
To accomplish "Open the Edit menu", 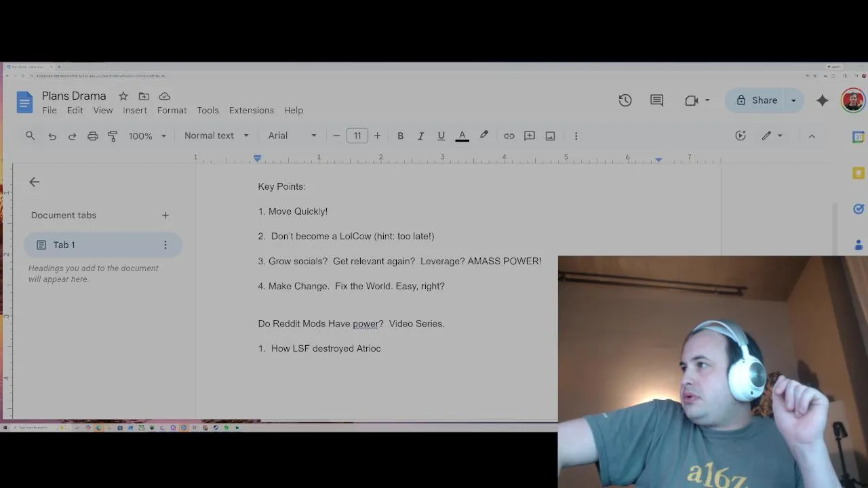I will [75, 110].
